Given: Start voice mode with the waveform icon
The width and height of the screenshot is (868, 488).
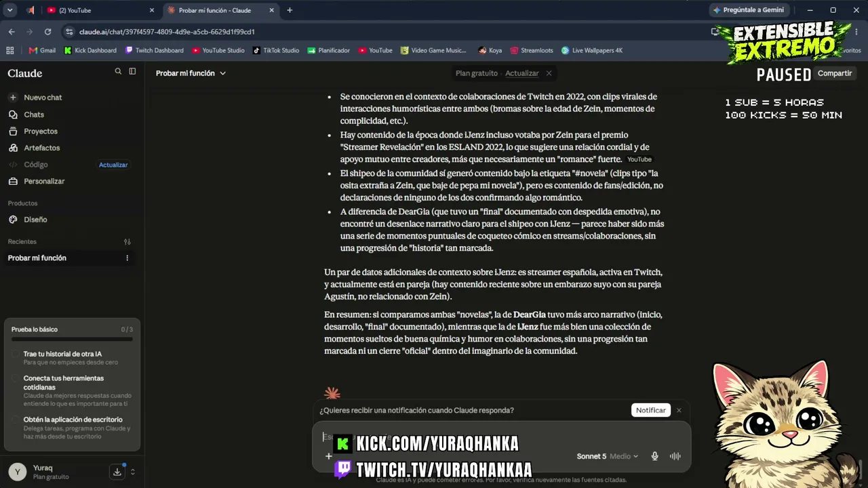Looking at the screenshot, I should [675, 456].
